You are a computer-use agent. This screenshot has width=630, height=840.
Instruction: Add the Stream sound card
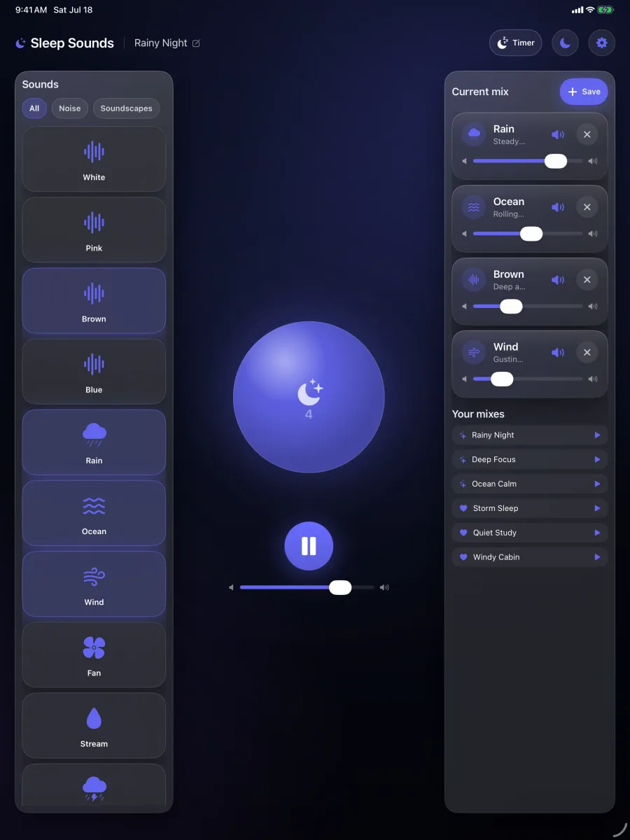94,725
